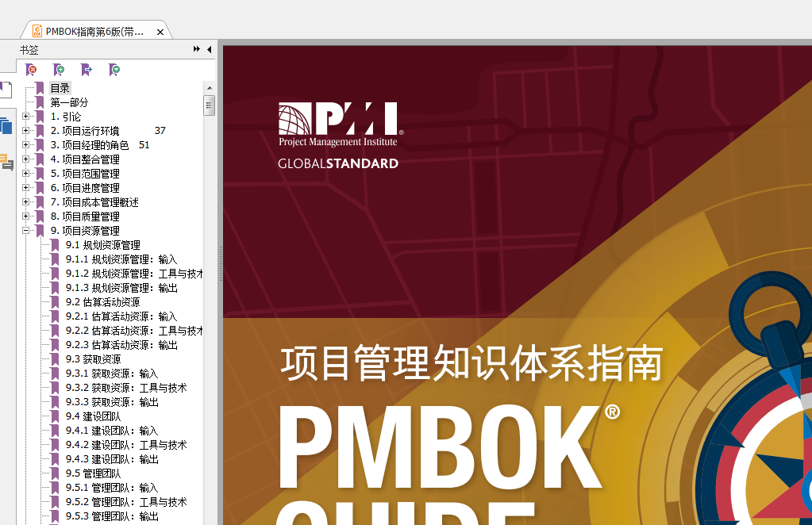The width and height of the screenshot is (812, 525).
Task: Switch to the PMBOK指南第6版 document tab
Action: (x=96, y=32)
